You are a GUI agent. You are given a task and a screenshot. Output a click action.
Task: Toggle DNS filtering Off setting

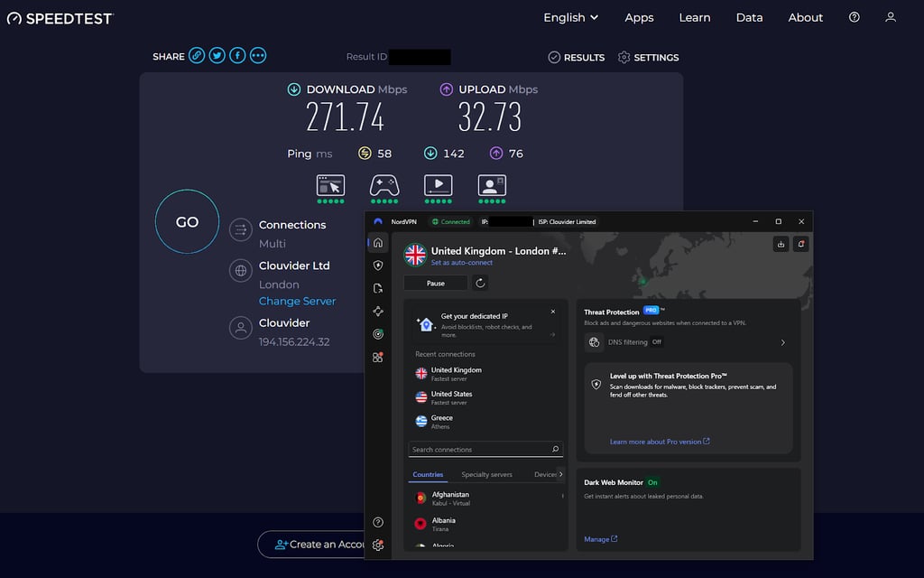click(657, 342)
